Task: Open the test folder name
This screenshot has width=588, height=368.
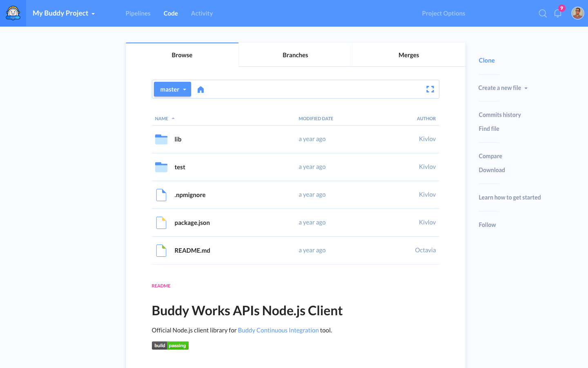Action: (180, 167)
